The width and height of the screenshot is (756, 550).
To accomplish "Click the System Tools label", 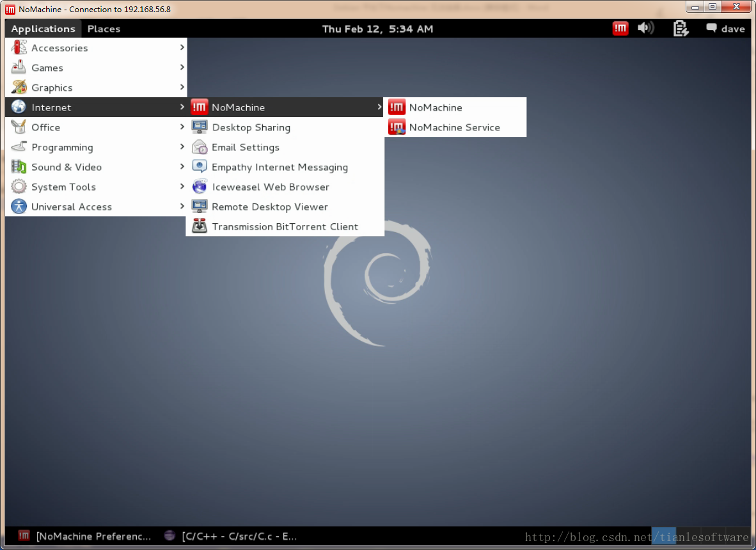I will (x=64, y=187).
